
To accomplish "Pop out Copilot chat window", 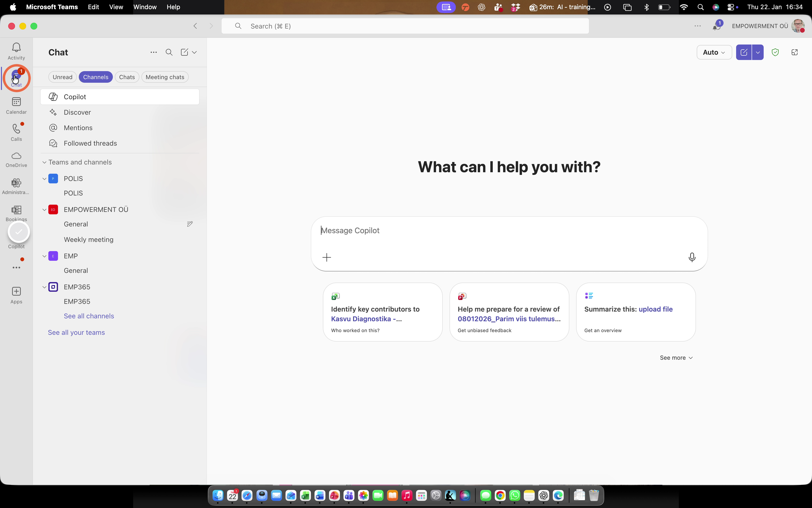I will coord(794,52).
